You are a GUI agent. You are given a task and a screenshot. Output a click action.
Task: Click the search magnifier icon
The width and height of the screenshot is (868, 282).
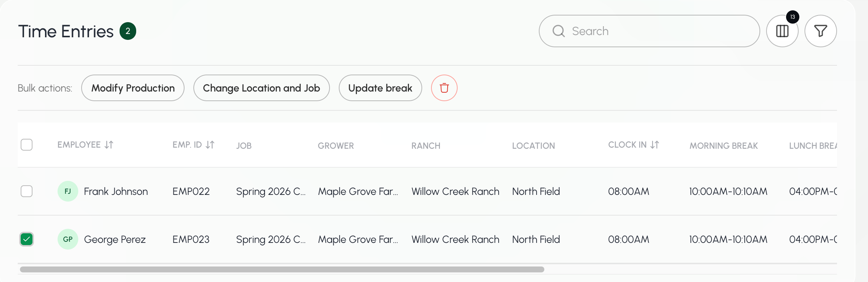coord(558,31)
